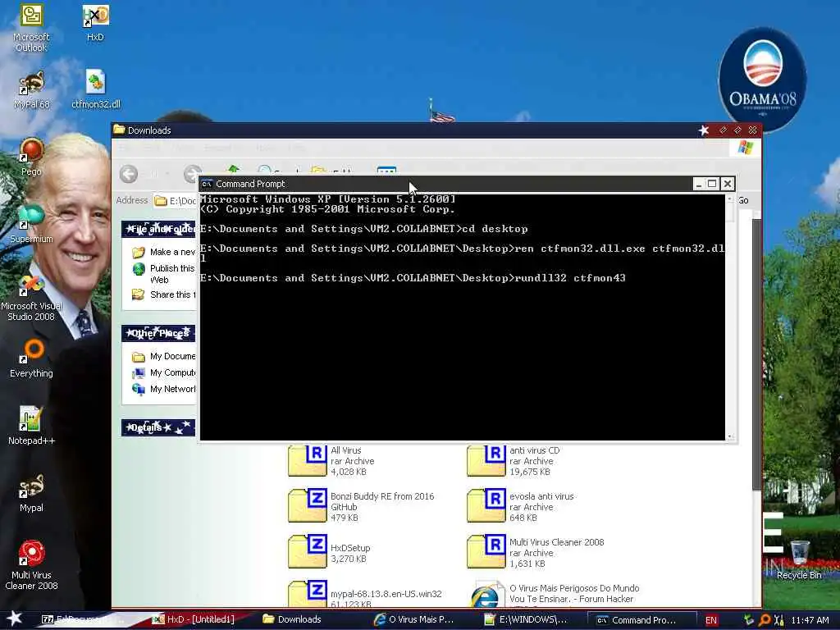Collapse the Other Places panel
The width and height of the screenshot is (840, 630).
[x=158, y=333]
